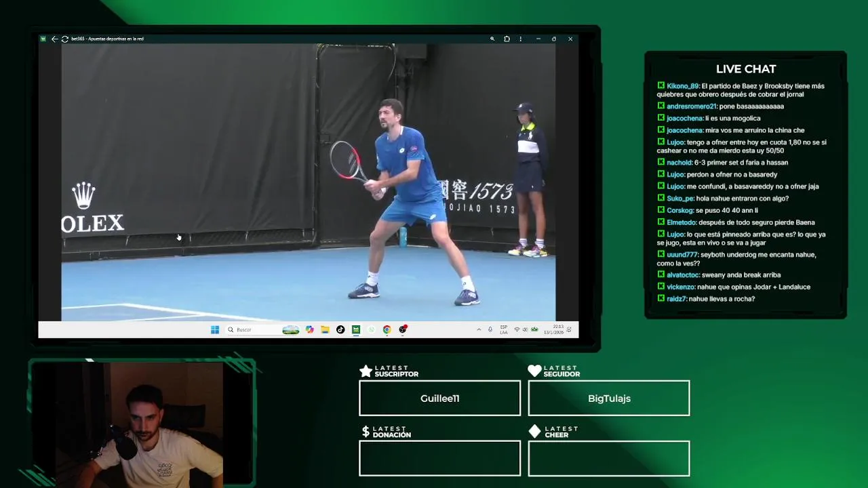
Task: Click the Latest Donación dollar icon
Action: 366,431
